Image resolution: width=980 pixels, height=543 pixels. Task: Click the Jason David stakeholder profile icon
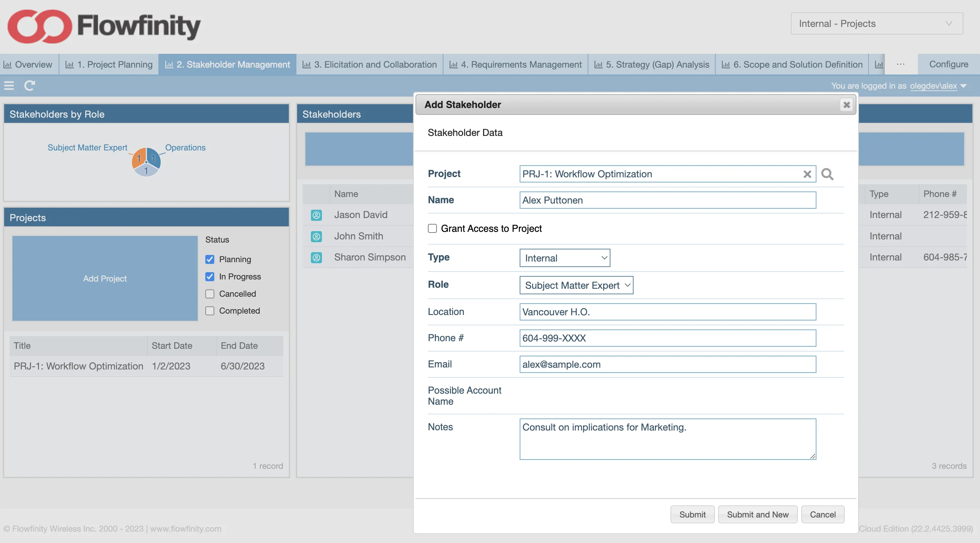point(316,215)
